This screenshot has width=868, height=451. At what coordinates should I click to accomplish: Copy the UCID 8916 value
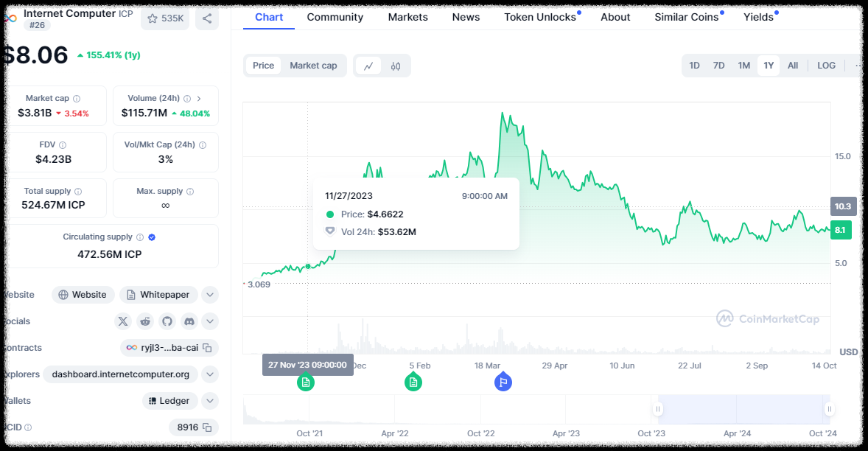(x=207, y=427)
